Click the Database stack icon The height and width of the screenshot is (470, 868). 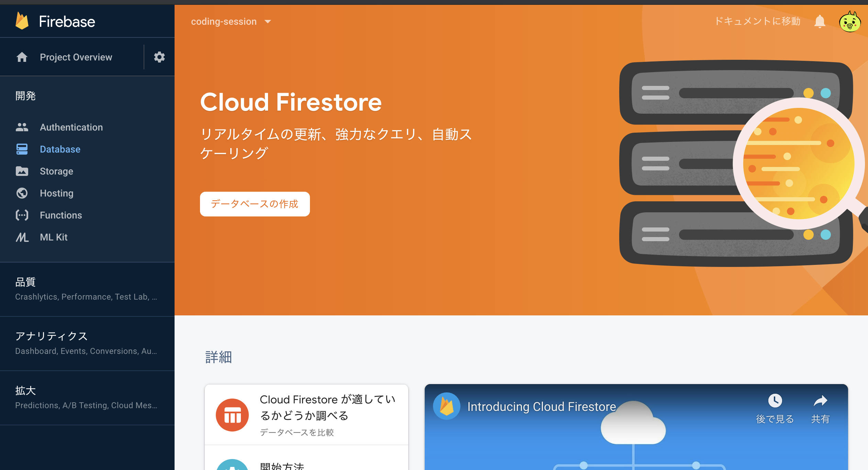point(22,149)
